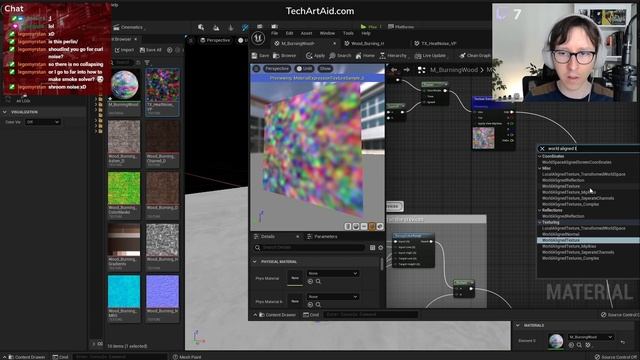Select the cylinder preview mesh icon
This screenshot has height=360, width=640.
coord(348,226)
